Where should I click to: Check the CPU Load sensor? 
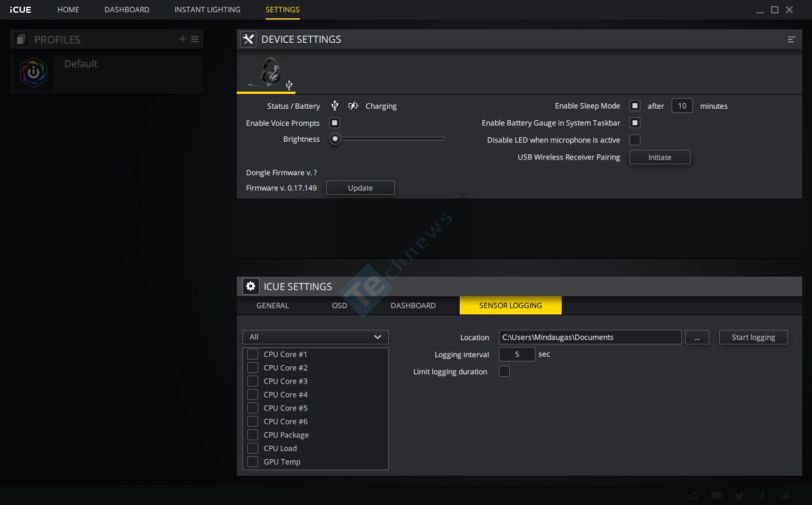[253, 448]
